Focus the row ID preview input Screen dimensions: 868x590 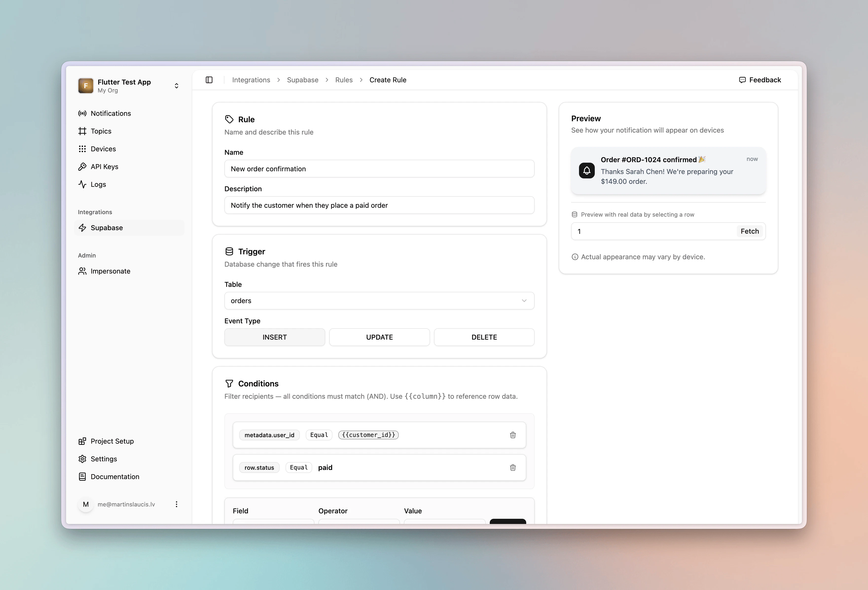[654, 231]
